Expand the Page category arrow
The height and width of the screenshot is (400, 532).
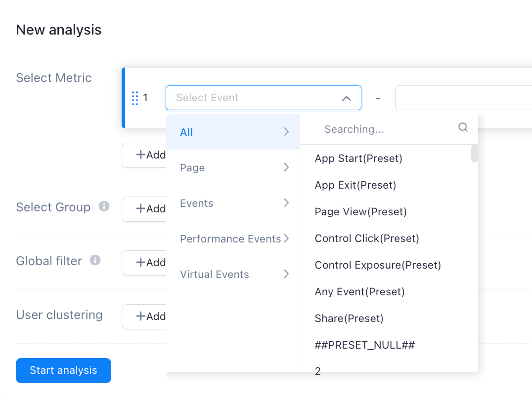pos(286,167)
